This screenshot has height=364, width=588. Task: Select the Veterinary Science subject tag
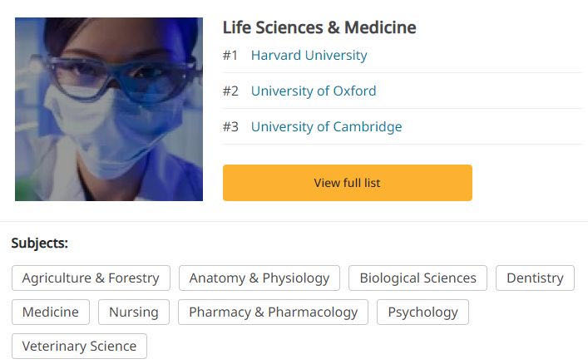pyautogui.click(x=79, y=346)
